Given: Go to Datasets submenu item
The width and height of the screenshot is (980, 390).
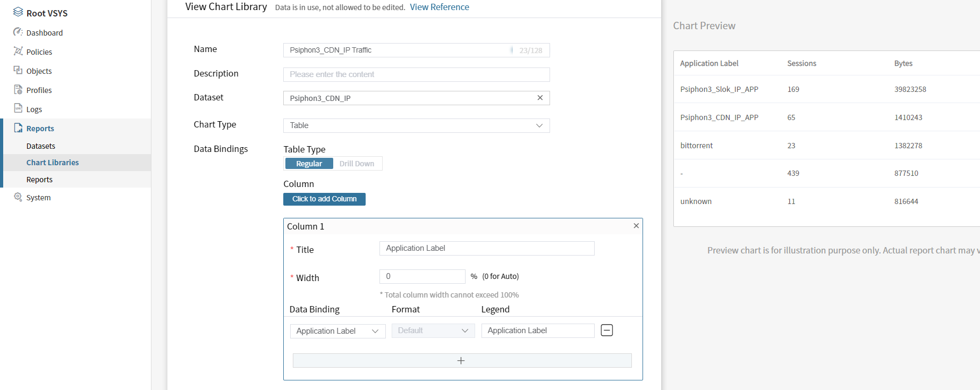Looking at the screenshot, I should click(41, 146).
